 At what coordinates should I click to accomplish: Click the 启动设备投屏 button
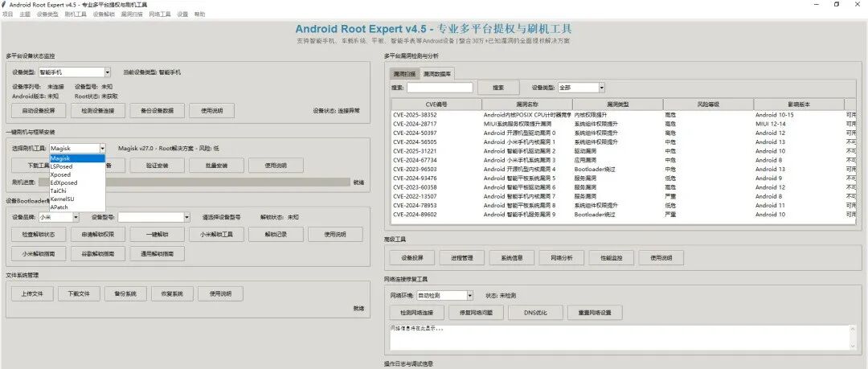click(x=39, y=111)
